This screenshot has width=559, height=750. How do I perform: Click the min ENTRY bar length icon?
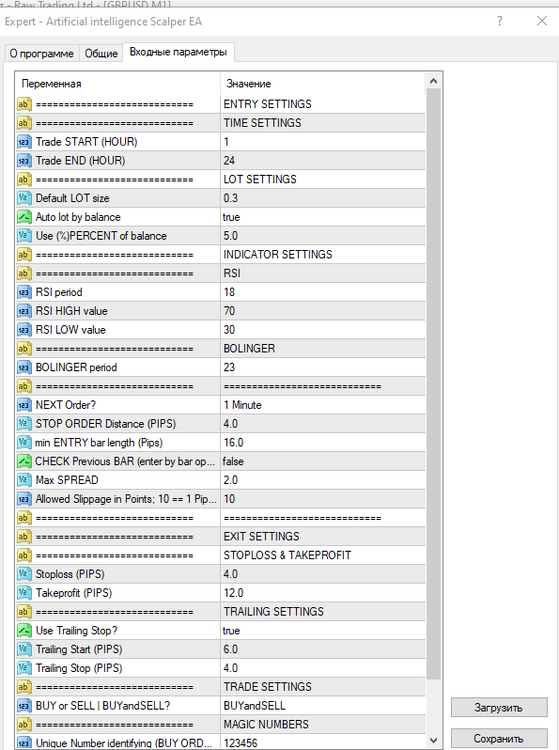pos(24,442)
